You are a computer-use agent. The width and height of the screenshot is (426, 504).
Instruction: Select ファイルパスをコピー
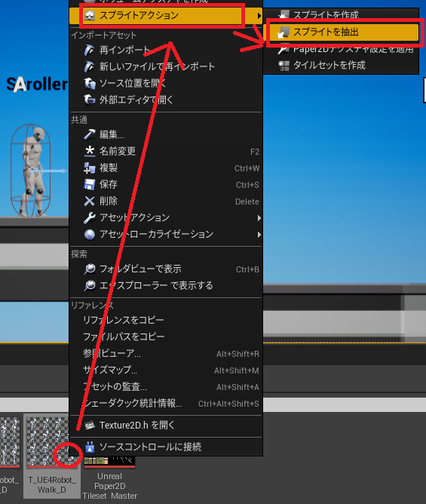click(166, 337)
